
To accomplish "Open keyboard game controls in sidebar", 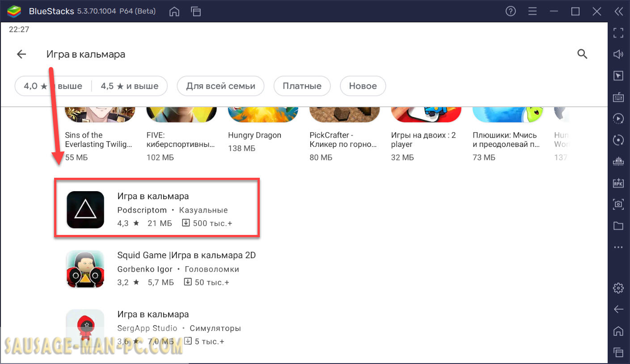I will coord(618,97).
